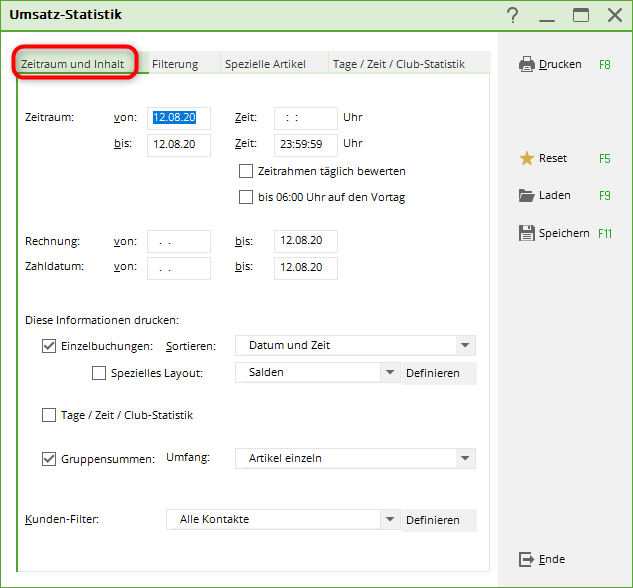Image resolution: width=633 pixels, height=588 pixels.
Task: Click Definieren beside the Salden layout
Action: pyautogui.click(x=432, y=373)
